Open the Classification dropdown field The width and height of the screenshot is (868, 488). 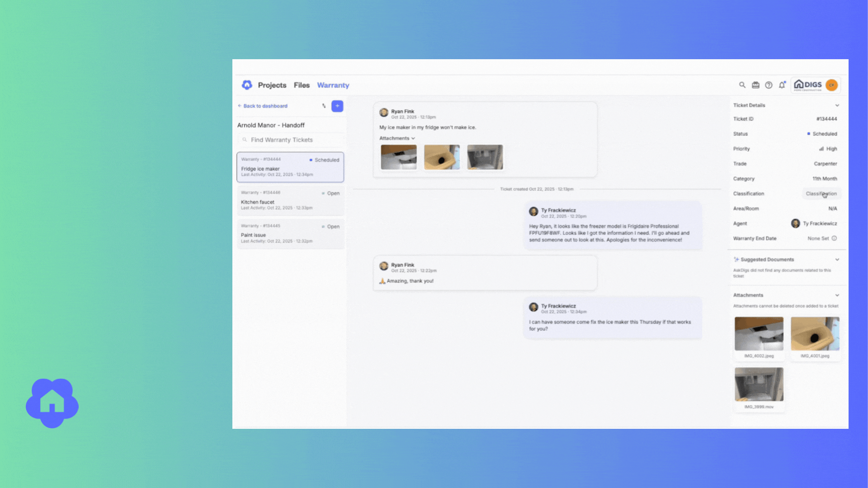coord(821,193)
